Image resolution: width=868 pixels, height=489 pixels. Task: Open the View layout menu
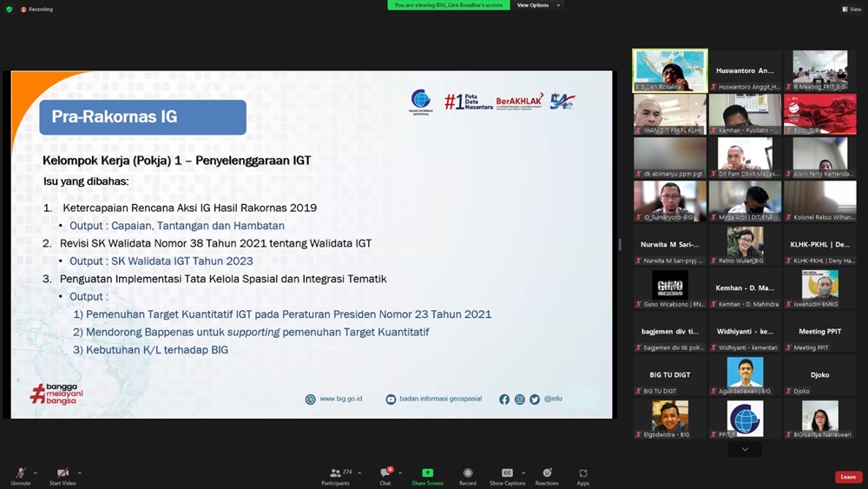click(x=851, y=9)
